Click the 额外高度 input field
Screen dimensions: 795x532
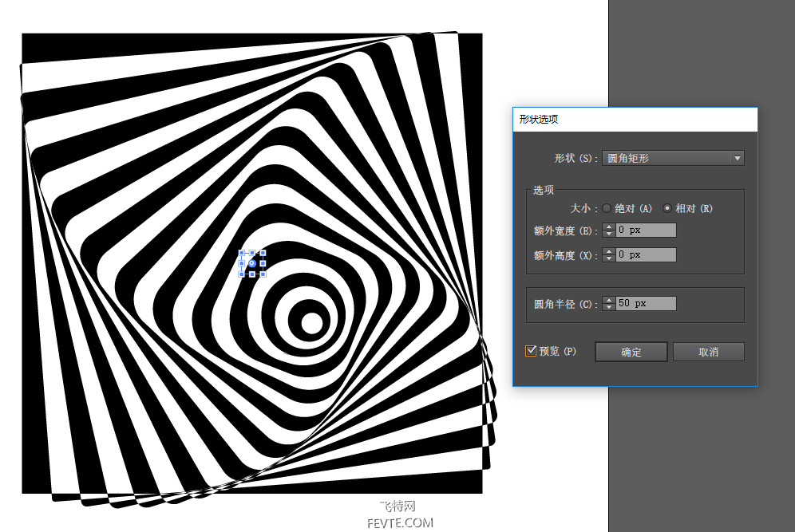coord(646,255)
